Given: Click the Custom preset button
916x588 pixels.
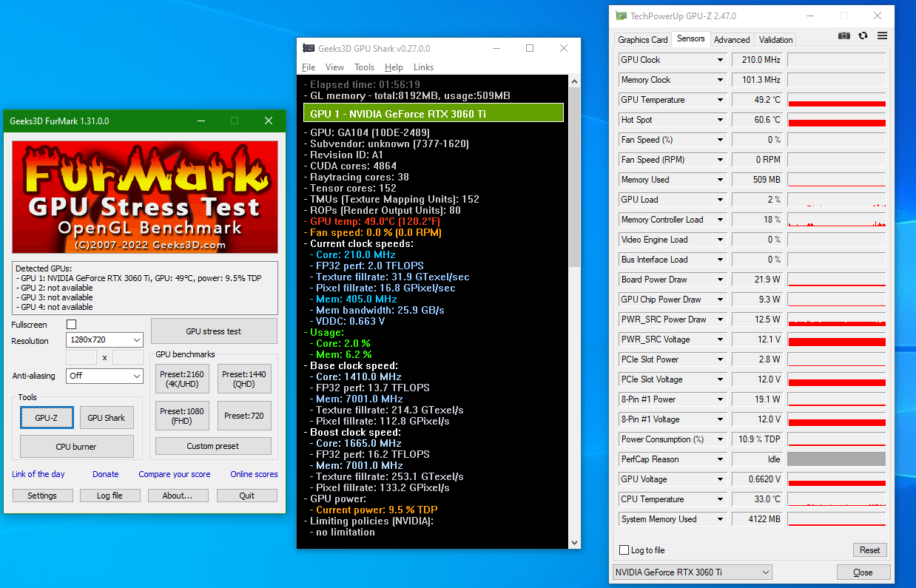Looking at the screenshot, I should tap(213, 446).
